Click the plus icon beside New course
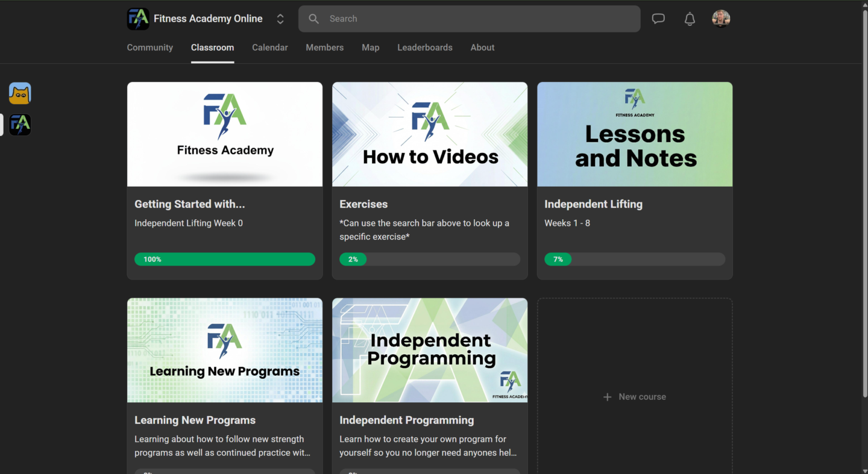Viewport: 868px width, 474px height. (x=608, y=397)
